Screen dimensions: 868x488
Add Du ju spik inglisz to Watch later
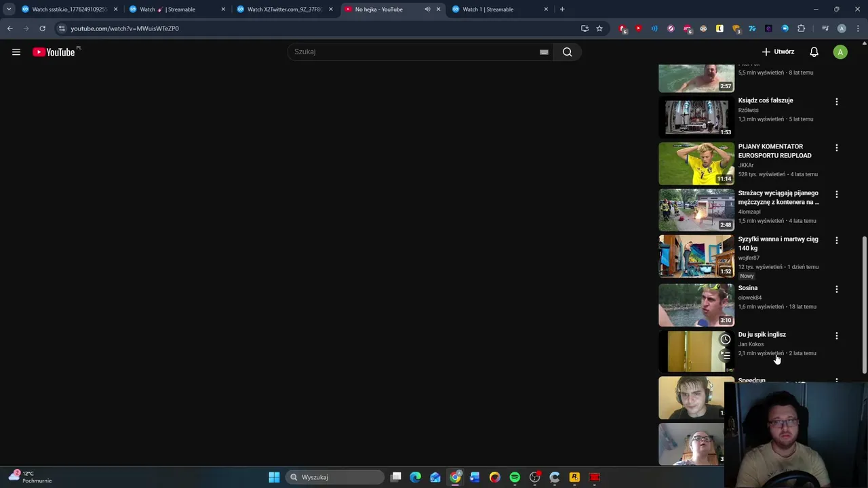pyautogui.click(x=725, y=340)
